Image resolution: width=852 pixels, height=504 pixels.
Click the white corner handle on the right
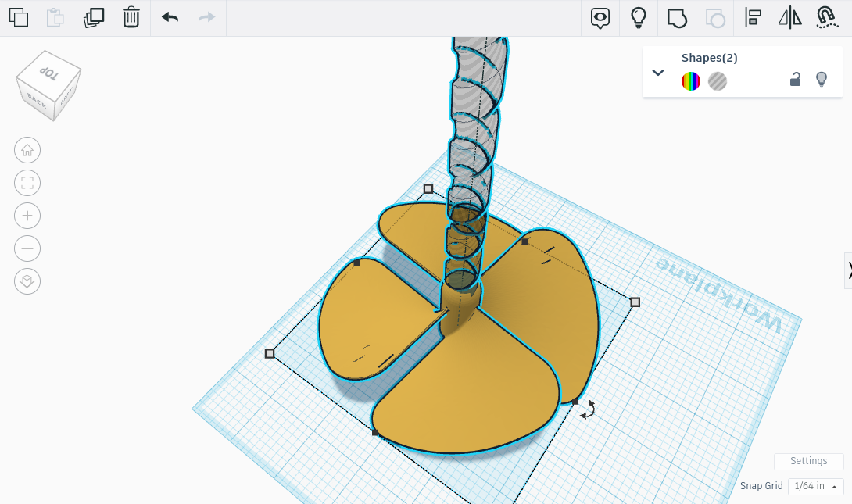click(635, 302)
